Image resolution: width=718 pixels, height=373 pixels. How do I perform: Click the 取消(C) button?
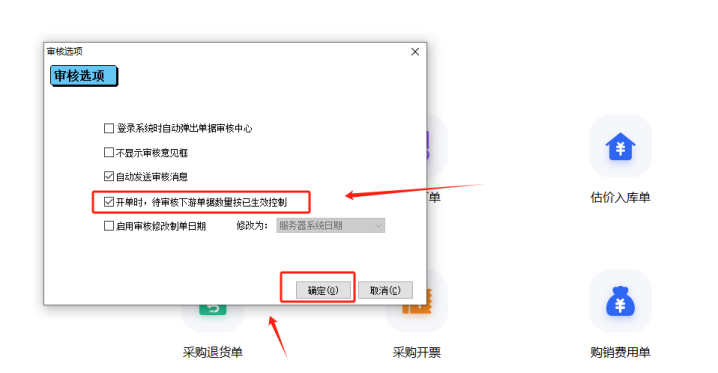(x=385, y=290)
